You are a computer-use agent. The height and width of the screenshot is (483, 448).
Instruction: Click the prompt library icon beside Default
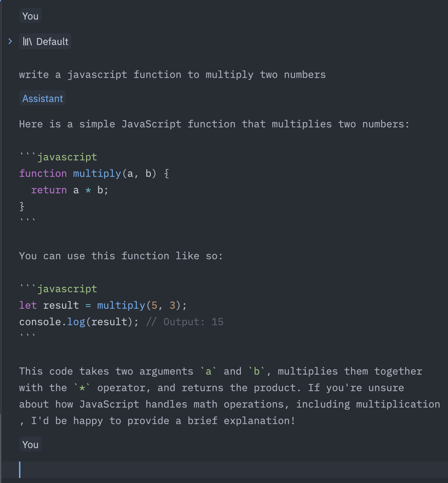click(27, 42)
